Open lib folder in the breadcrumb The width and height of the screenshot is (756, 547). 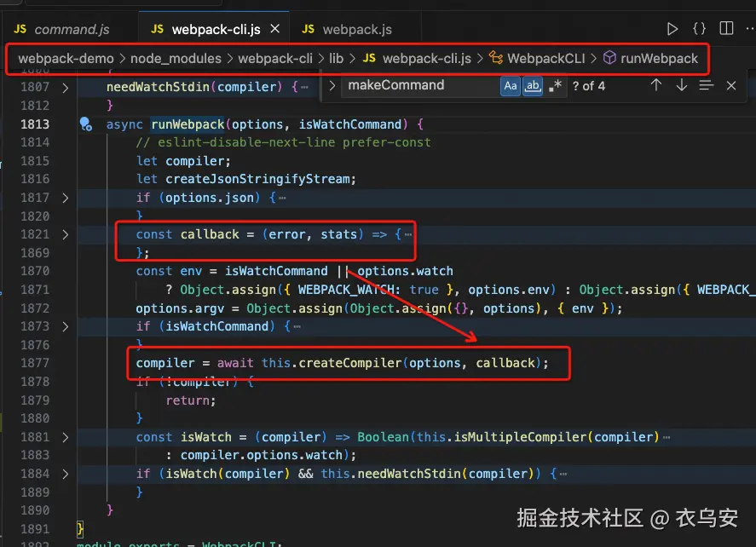pyautogui.click(x=336, y=58)
